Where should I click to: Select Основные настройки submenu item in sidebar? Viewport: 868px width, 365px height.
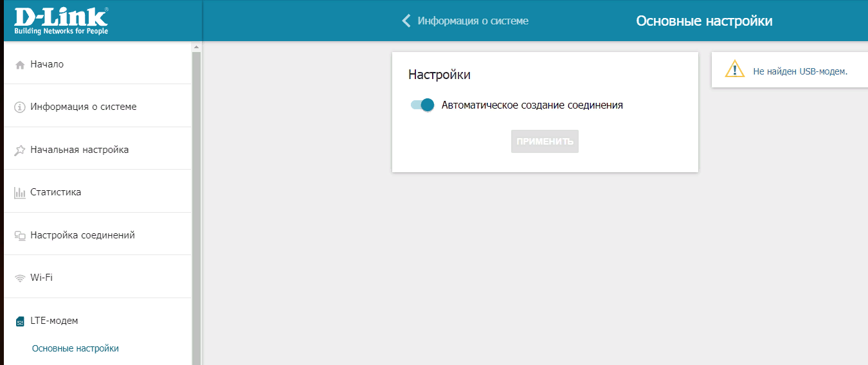pyautogui.click(x=75, y=348)
